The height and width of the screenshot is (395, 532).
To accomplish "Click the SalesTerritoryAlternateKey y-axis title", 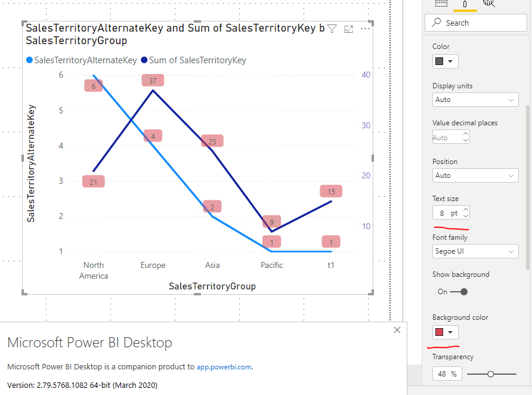I will pos(31,163).
